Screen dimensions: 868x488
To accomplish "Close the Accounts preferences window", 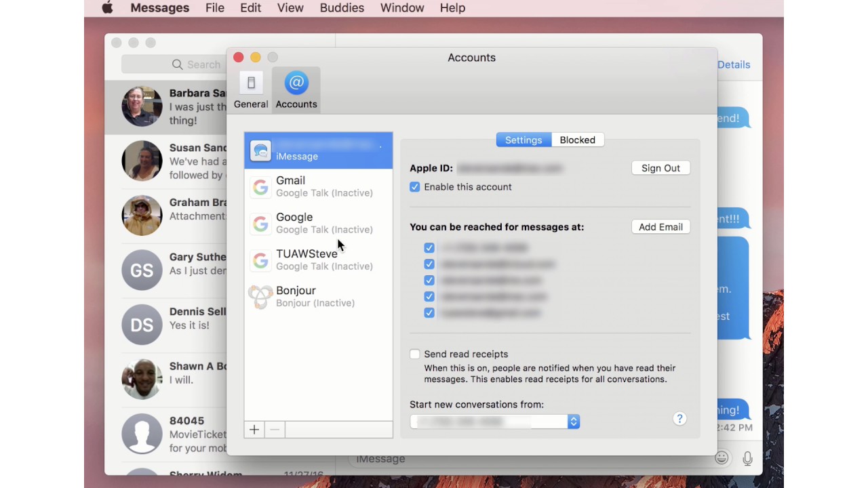I will 238,58.
